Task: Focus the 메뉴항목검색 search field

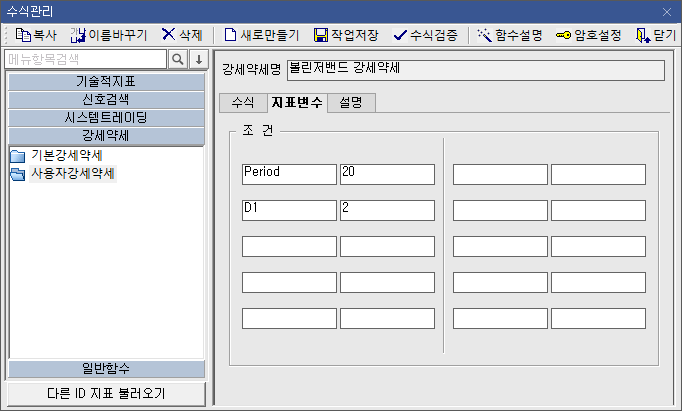Action: click(x=86, y=59)
